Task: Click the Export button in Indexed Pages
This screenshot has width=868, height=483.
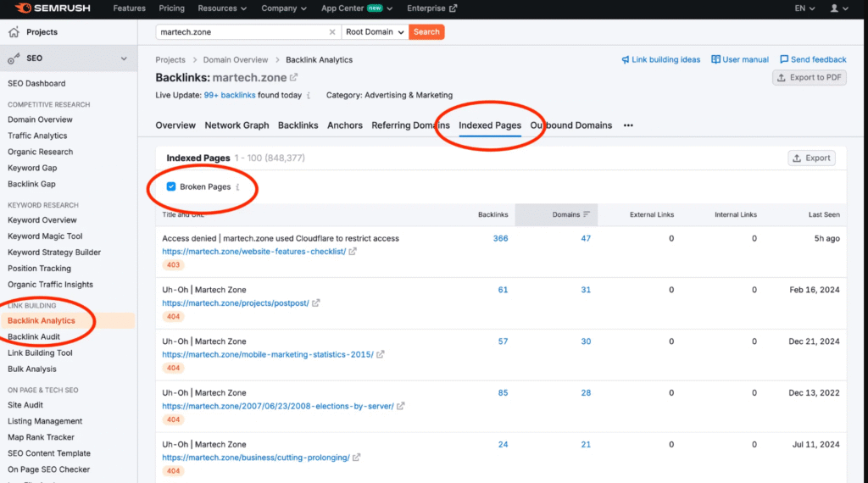Action: [811, 158]
